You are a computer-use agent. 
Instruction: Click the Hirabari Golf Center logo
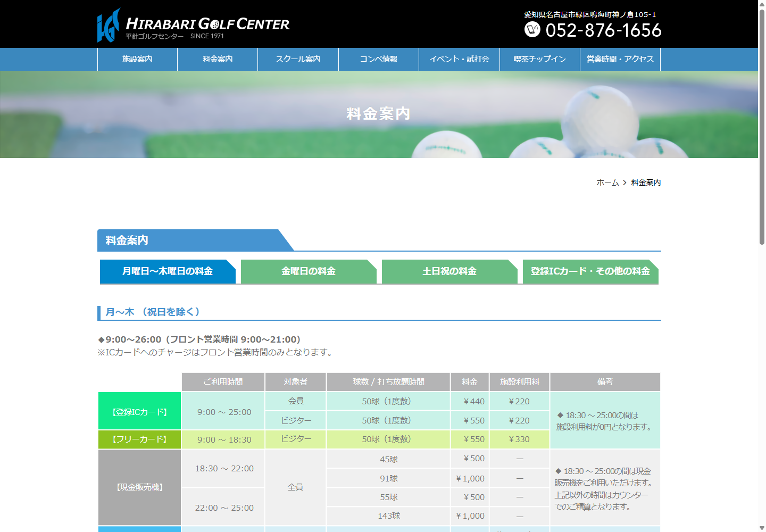click(x=193, y=25)
